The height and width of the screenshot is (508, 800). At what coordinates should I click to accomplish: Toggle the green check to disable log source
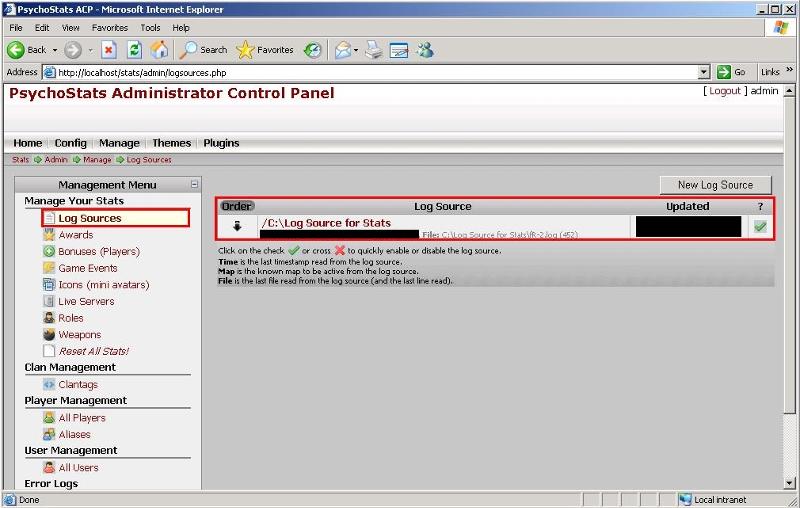760,226
